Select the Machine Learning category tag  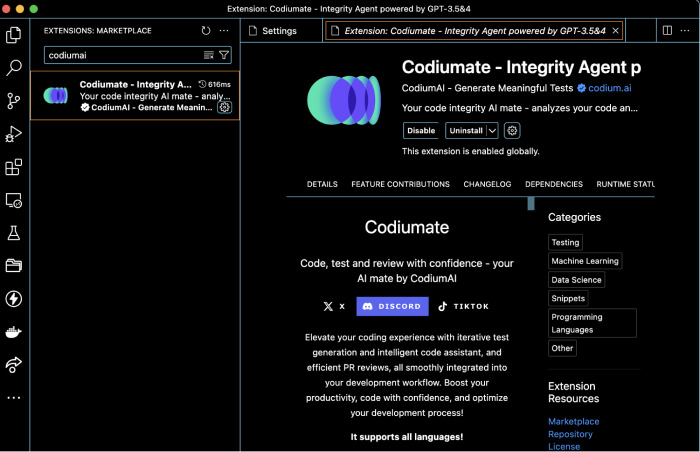click(x=585, y=261)
